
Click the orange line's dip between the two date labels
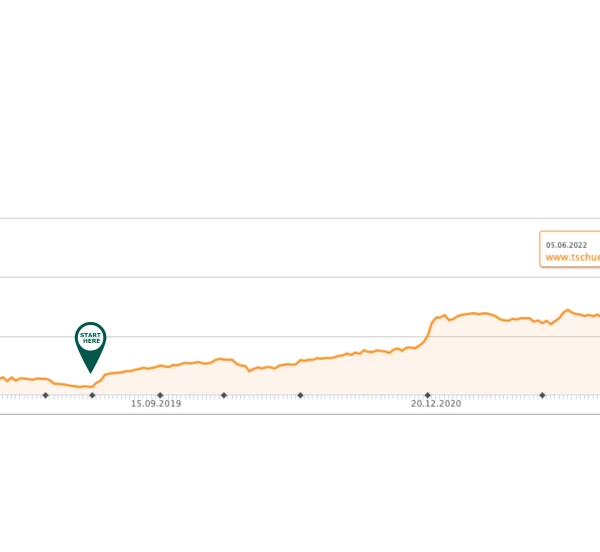[x=249, y=370]
